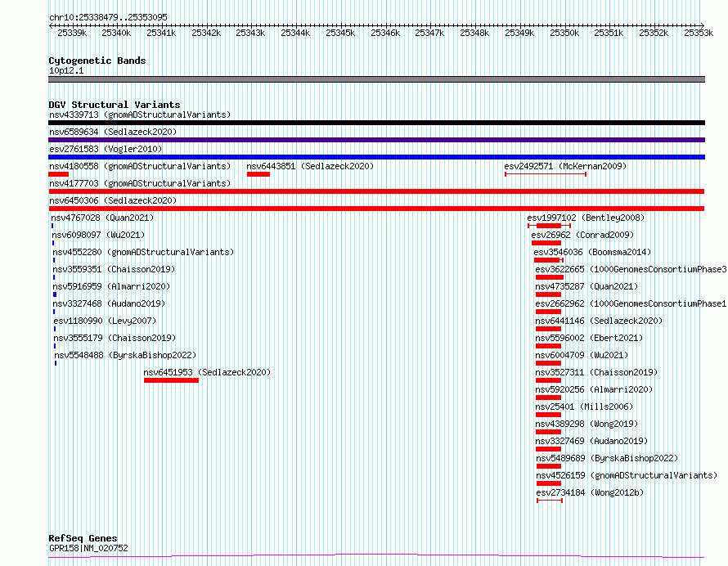The image size is (728, 566).
Task: Click nsv4526159 gnomAD variant label
Action: (627, 475)
